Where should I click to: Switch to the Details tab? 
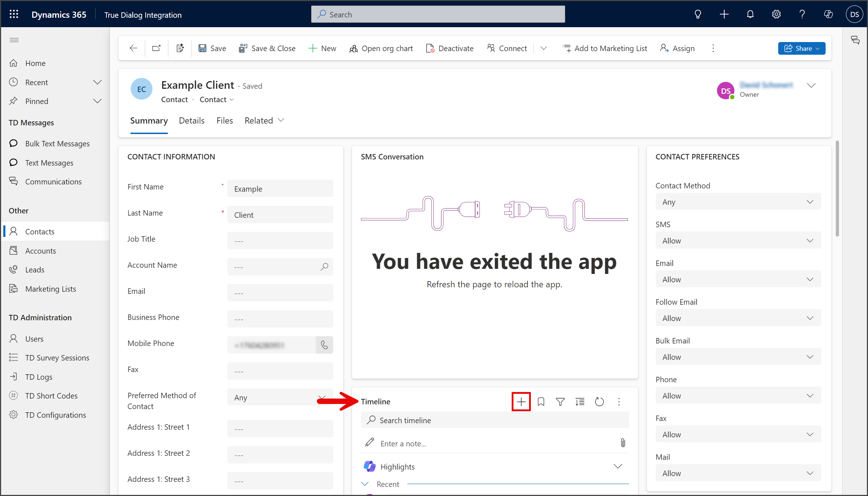(x=192, y=121)
